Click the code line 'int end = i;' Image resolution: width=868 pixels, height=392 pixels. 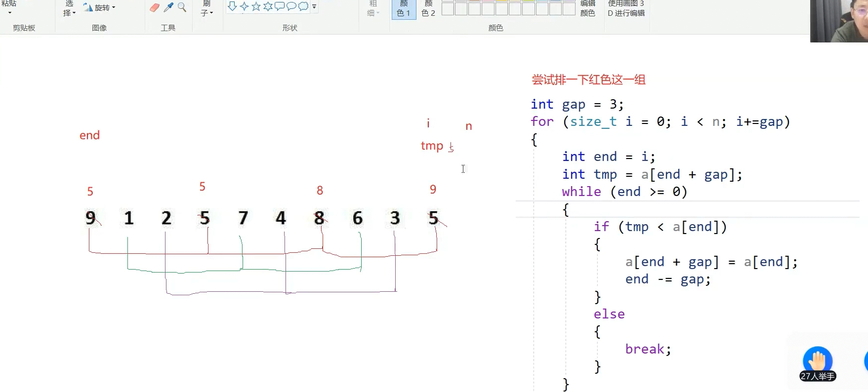tap(609, 157)
